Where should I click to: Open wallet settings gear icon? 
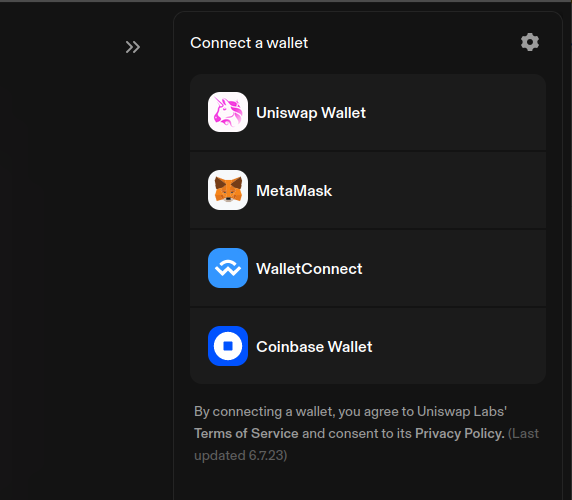(530, 42)
